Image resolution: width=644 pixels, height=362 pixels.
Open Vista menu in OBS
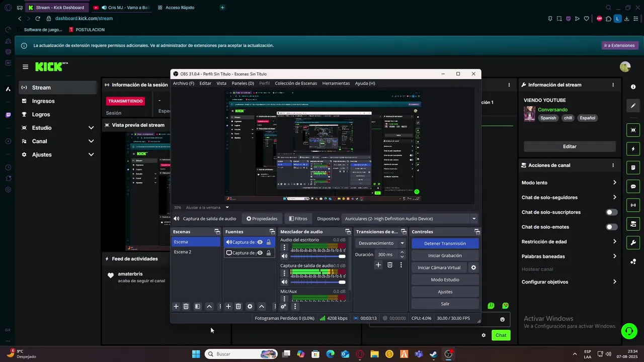(221, 83)
